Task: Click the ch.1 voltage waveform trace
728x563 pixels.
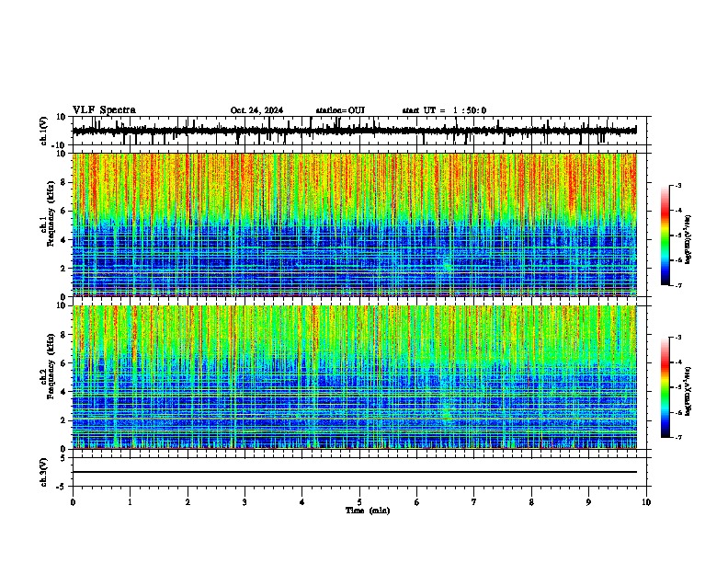Action: [354, 131]
